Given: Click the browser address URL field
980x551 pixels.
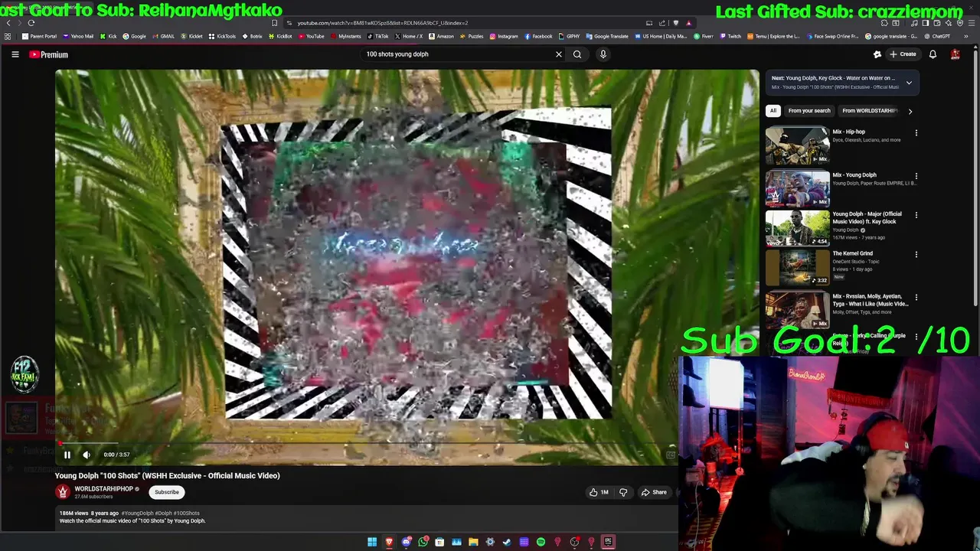Looking at the screenshot, I should click(467, 23).
